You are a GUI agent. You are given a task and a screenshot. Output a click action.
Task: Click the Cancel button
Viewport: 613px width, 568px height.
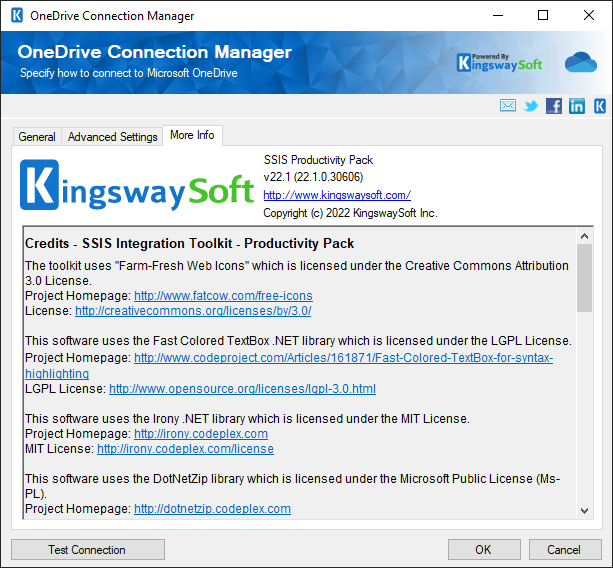point(565,550)
